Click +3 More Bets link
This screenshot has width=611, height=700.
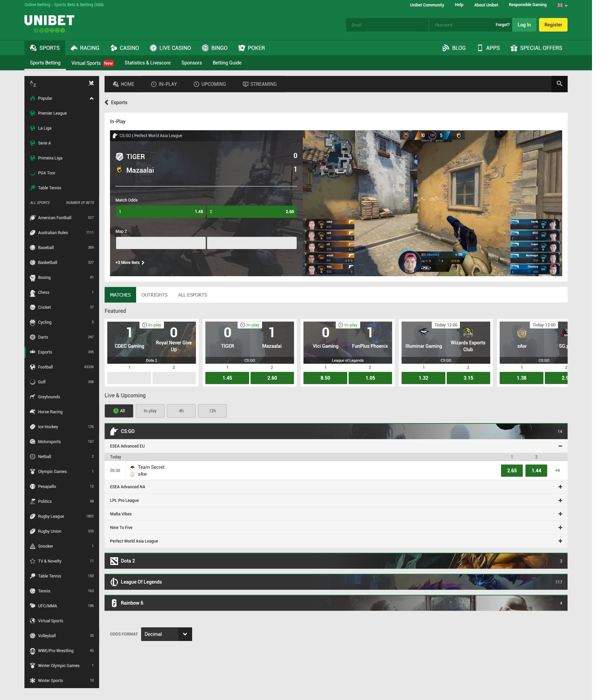[x=130, y=263]
